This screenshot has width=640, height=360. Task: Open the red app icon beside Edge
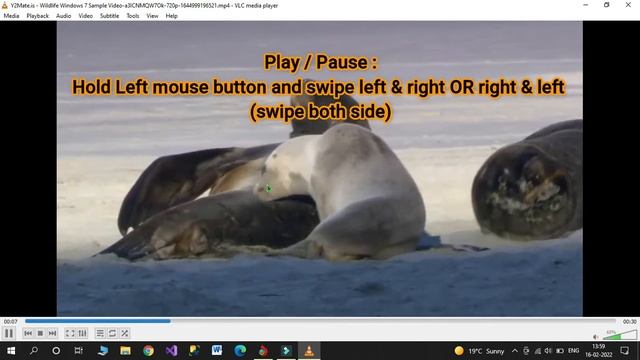coord(263,351)
